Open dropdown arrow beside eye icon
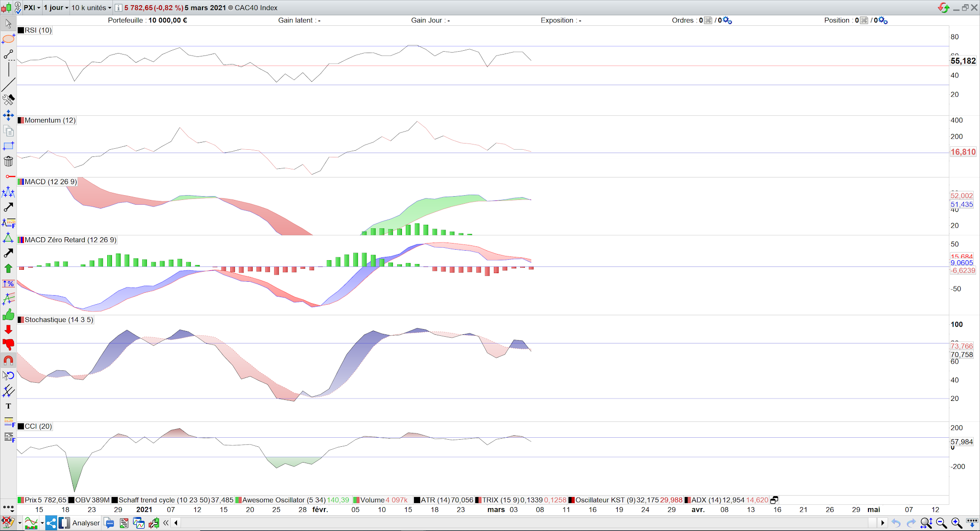Screen dimensions: 980x531 (20, 523)
